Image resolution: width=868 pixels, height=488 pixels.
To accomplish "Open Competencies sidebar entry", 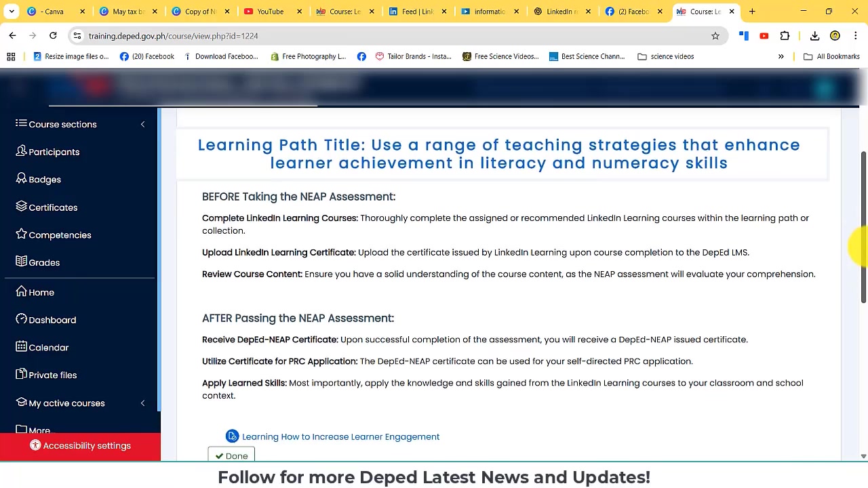I will (54, 235).
